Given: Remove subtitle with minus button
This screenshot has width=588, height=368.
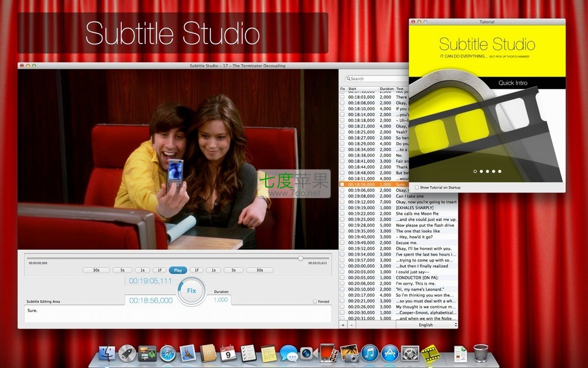Looking at the screenshot, I should tap(352, 325).
